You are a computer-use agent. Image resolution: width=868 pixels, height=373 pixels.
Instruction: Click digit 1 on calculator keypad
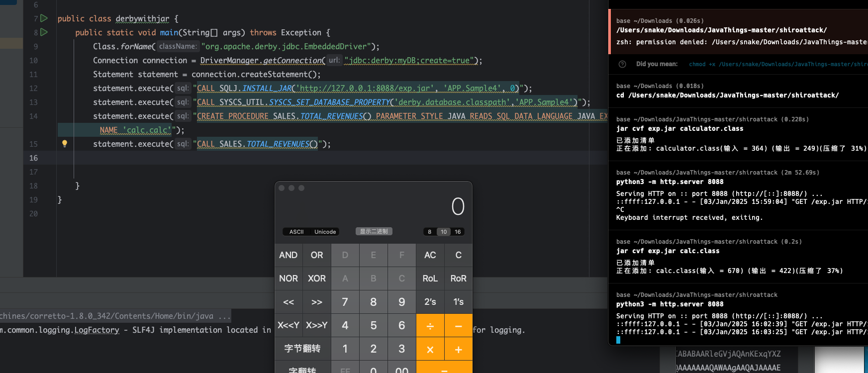(x=345, y=349)
